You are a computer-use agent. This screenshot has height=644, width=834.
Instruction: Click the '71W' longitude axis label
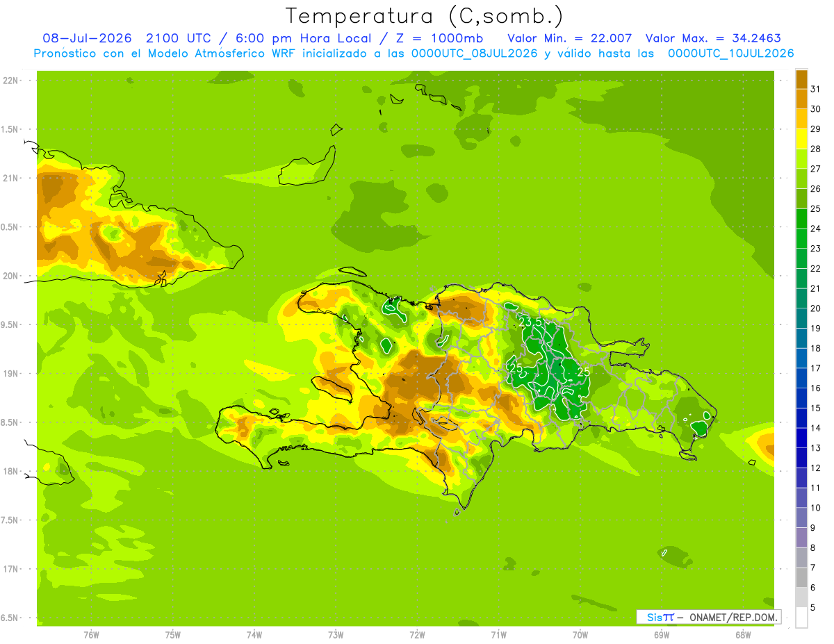(498, 634)
